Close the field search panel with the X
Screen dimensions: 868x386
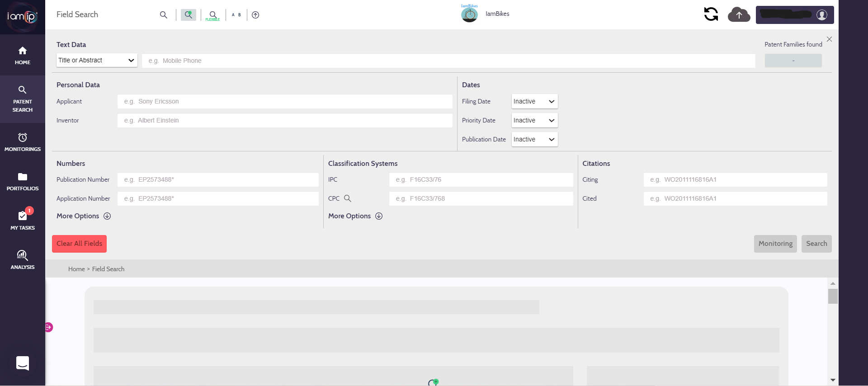(829, 39)
